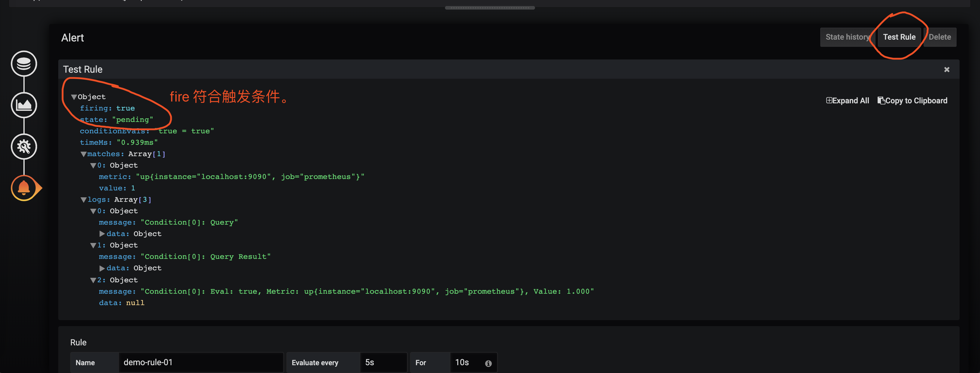Click the state: "pending" value
The width and height of the screenshot is (980, 373).
pyautogui.click(x=133, y=120)
